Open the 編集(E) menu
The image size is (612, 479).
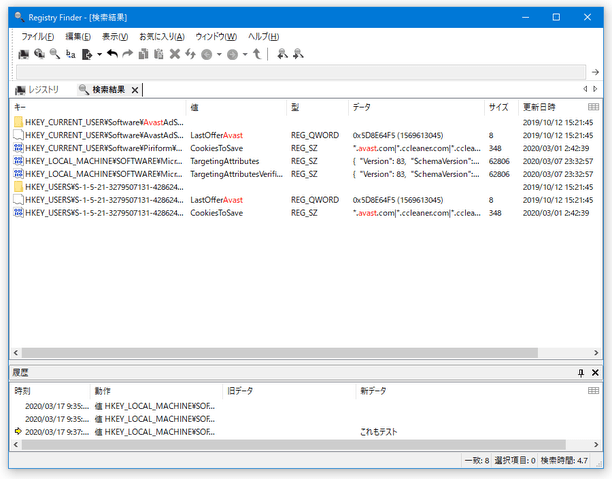(x=78, y=37)
